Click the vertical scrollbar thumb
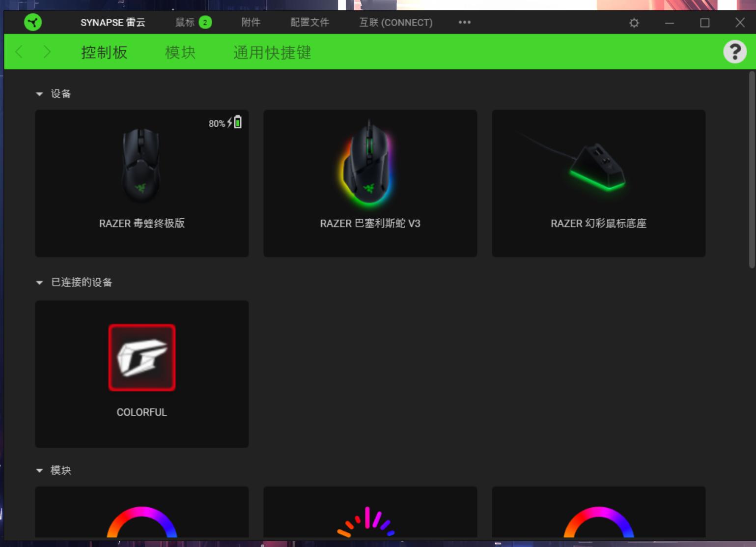Screen dimensions: 756x547 (752, 170)
